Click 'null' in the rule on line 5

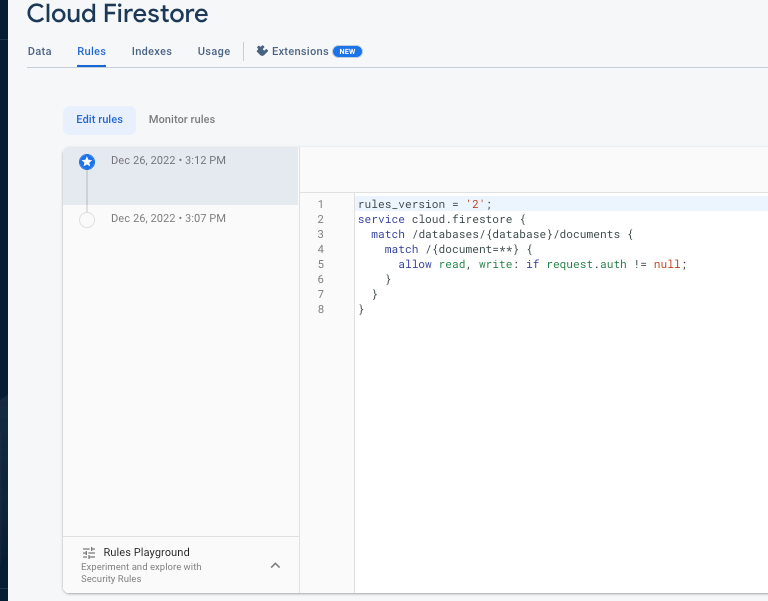[667, 264]
